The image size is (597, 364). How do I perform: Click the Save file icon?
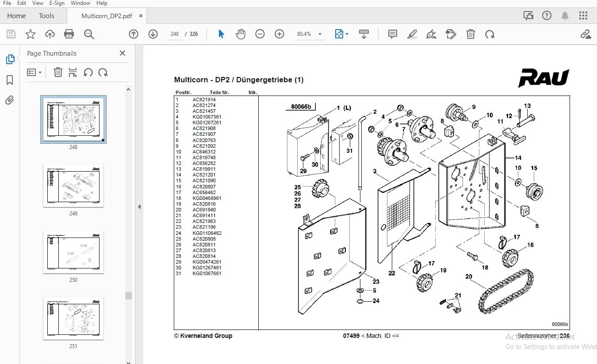coord(11,34)
